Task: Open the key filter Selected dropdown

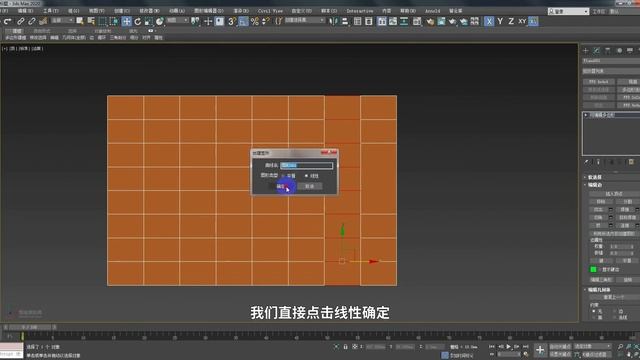Action: [x=592, y=347]
